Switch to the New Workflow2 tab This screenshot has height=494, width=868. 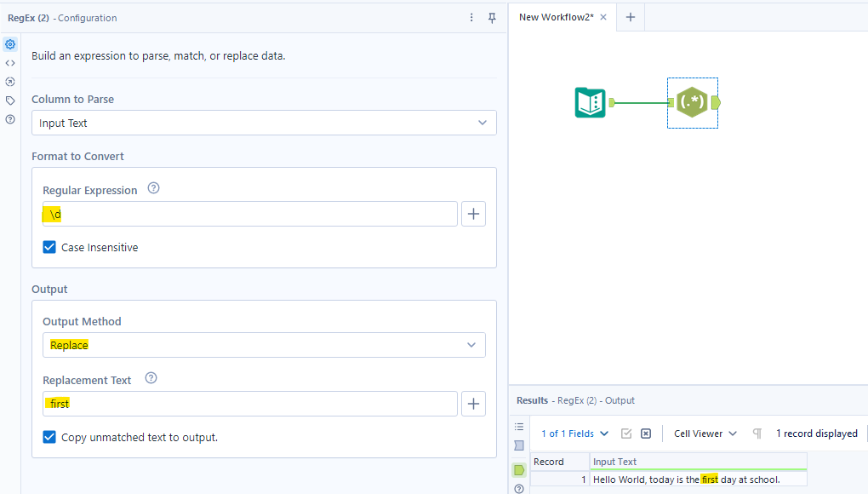click(556, 17)
